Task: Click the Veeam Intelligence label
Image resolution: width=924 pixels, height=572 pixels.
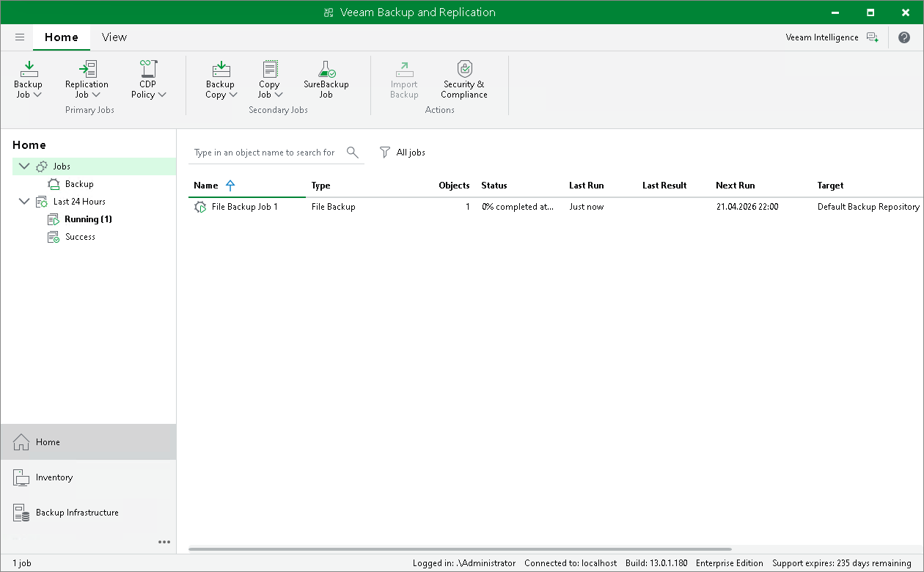Action: (x=822, y=37)
